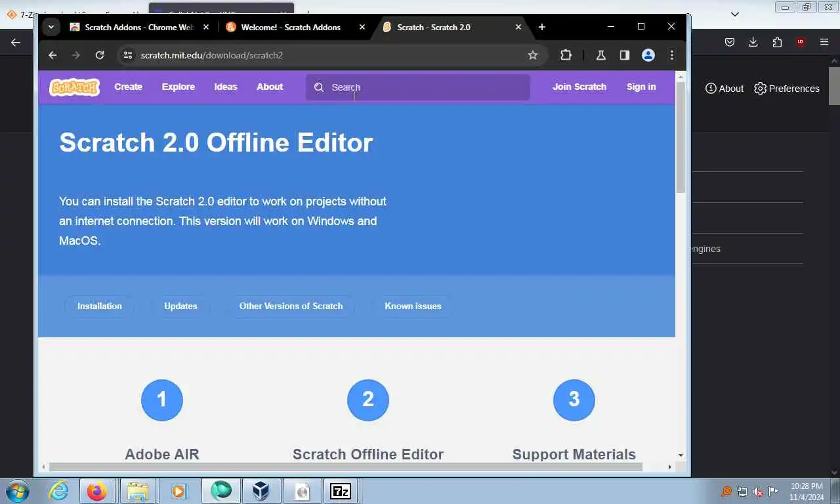Click horizontal scrollbar at page bottom

(345, 467)
